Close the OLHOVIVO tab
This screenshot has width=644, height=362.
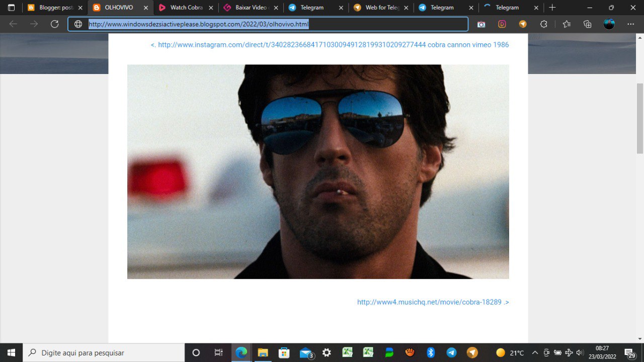(x=145, y=8)
